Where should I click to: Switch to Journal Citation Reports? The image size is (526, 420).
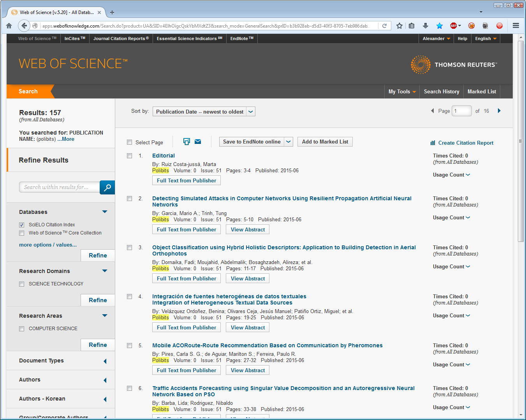pos(121,38)
